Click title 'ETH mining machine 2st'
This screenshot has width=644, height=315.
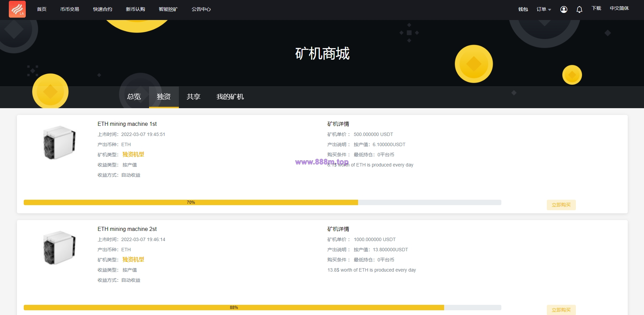tap(127, 229)
